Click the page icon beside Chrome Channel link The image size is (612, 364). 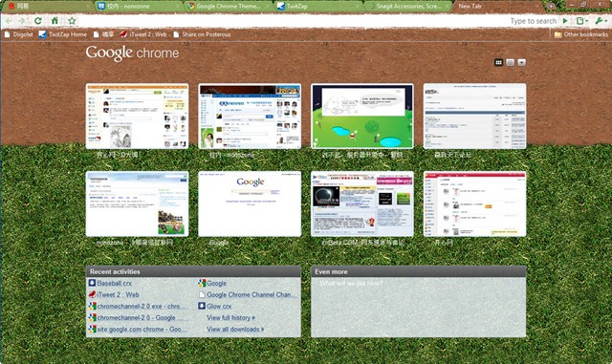[202, 294]
